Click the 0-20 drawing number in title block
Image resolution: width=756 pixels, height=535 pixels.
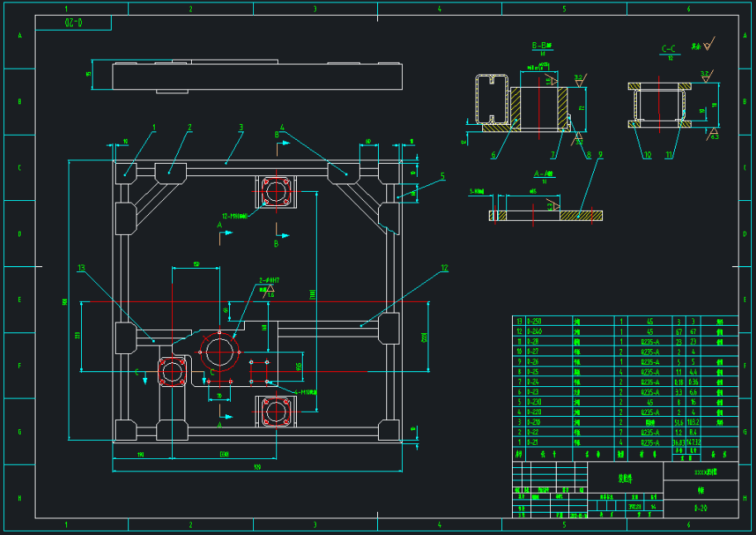(701, 508)
